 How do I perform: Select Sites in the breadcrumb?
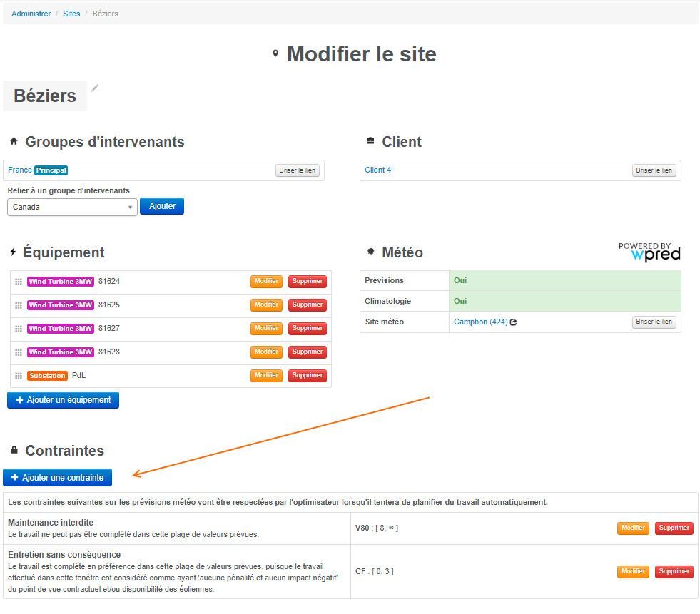71,13
